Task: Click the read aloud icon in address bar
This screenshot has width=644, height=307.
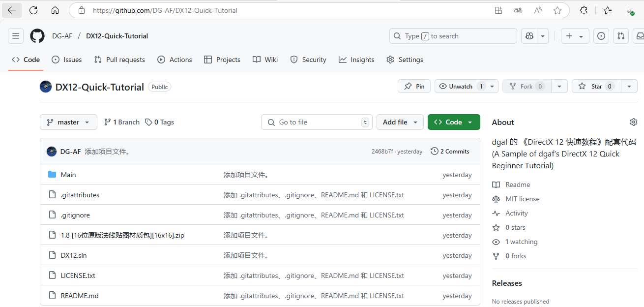Action: (x=538, y=10)
